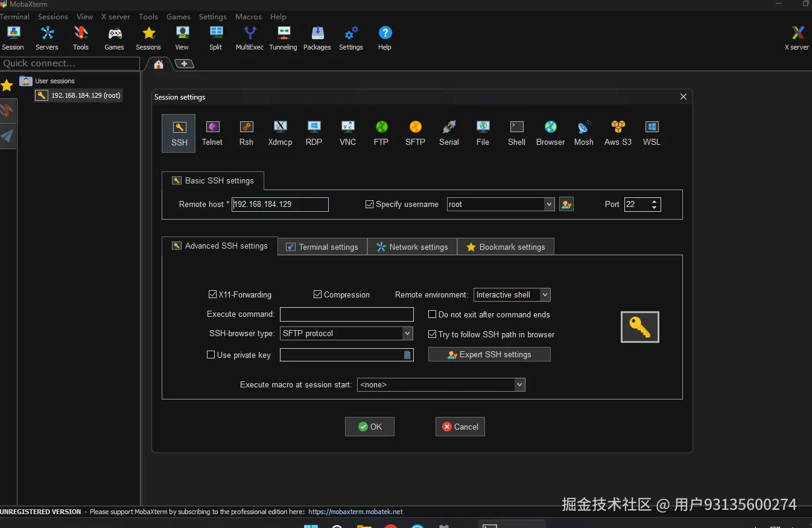Screen dimensions: 812x528
Task: Select the File session type
Action: 483,133
